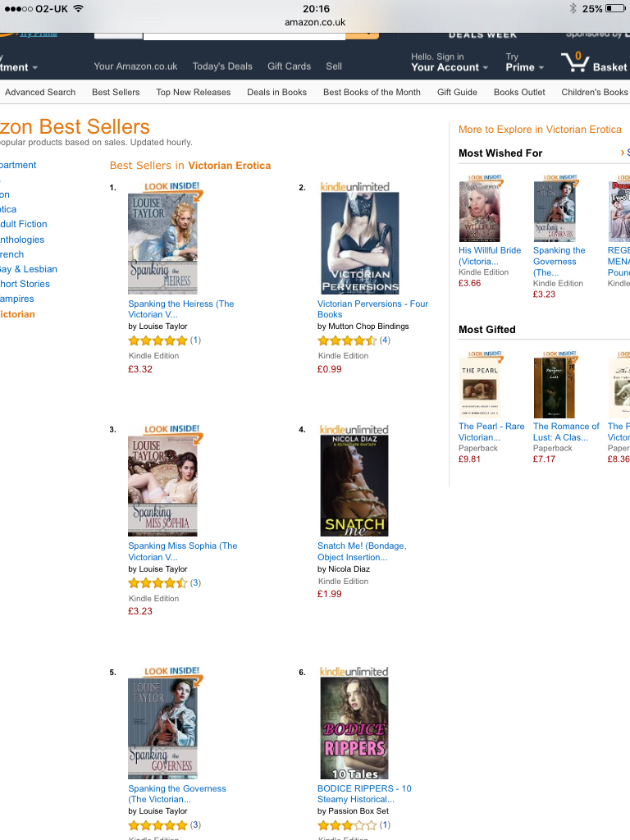Click the Kindle Unlimited logo above Snatch Me

pyautogui.click(x=354, y=430)
